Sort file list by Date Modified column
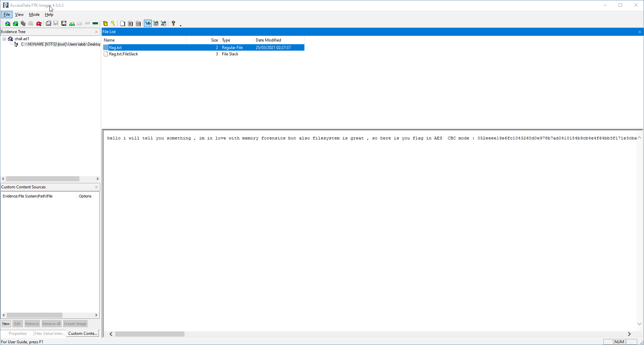 pyautogui.click(x=279, y=40)
